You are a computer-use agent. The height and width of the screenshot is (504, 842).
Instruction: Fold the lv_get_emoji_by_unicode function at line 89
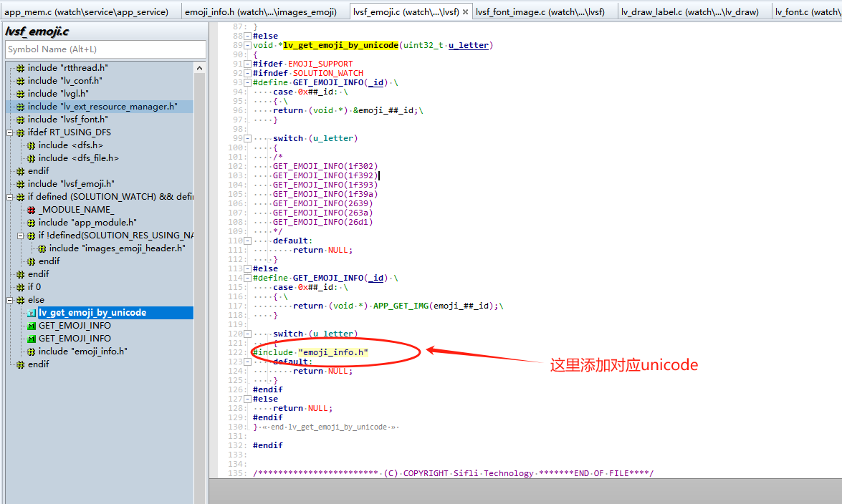click(247, 45)
